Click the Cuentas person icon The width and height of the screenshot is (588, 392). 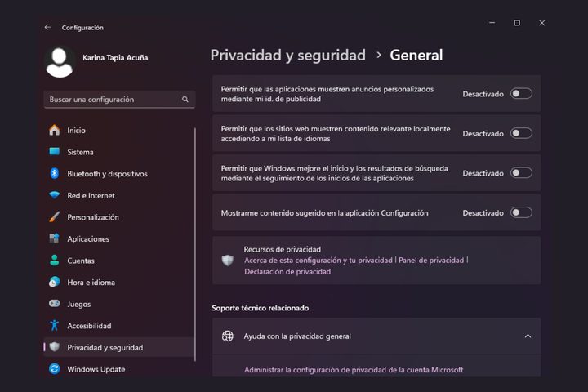click(x=55, y=261)
